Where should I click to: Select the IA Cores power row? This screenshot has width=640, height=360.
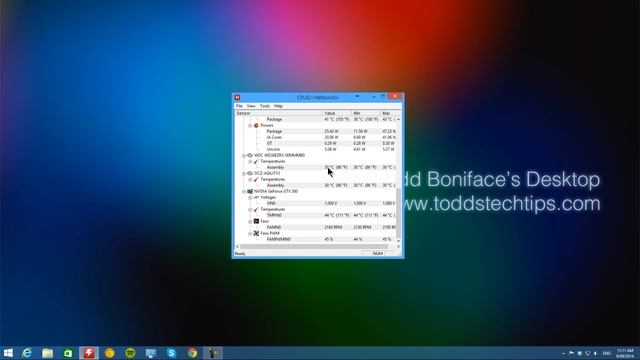(315, 138)
